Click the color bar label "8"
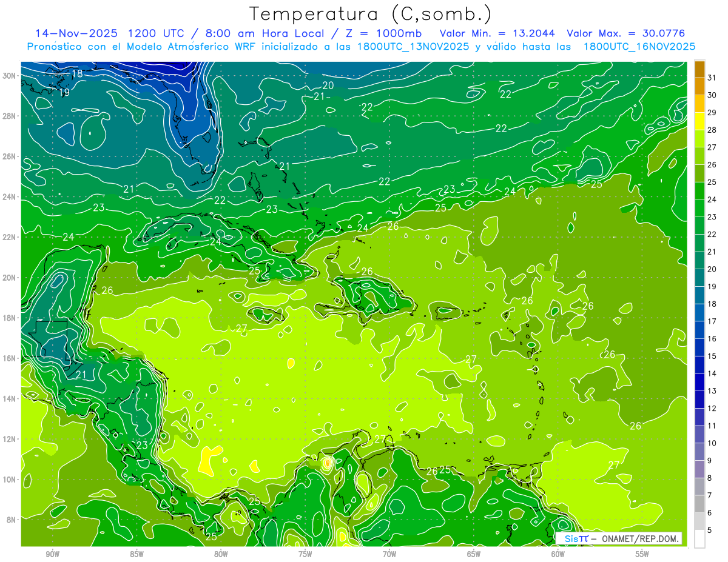Image resolution: width=728 pixels, height=562 pixels. pyautogui.click(x=710, y=478)
